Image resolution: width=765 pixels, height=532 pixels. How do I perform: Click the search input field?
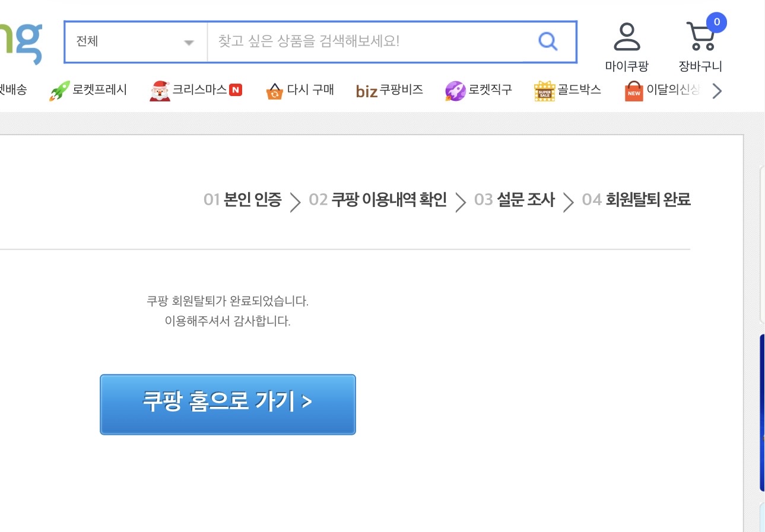(x=368, y=42)
